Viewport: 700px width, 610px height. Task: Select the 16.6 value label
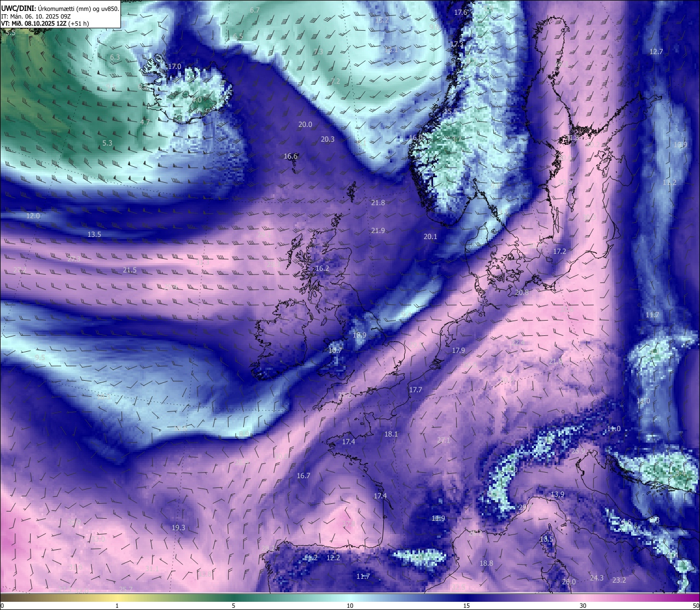290,156
